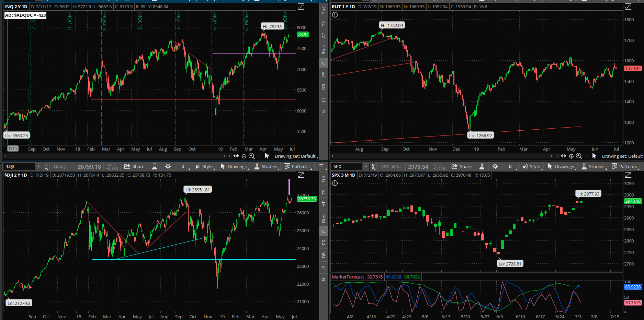Viewport: 644px width, 320px height.
Task: Share the $DJI chart
Action: pyautogui.click(x=134, y=166)
